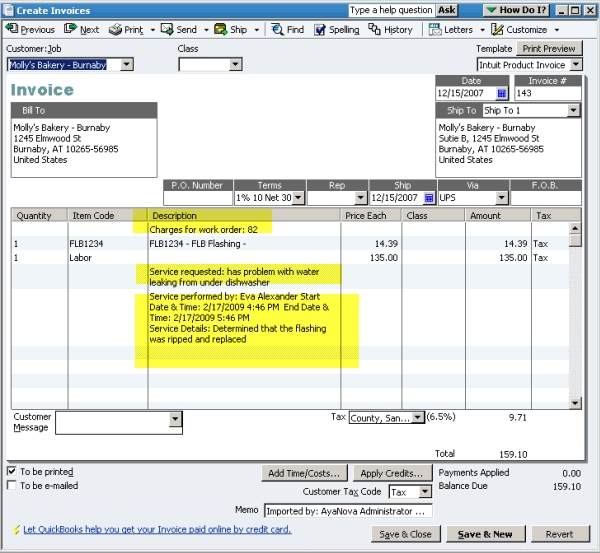
Task: Click Apply Credits button
Action: (x=392, y=473)
